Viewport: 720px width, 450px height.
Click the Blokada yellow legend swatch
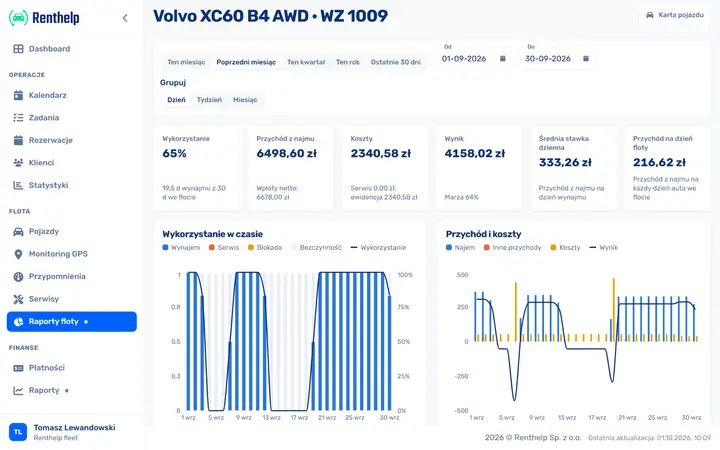[x=251, y=248]
